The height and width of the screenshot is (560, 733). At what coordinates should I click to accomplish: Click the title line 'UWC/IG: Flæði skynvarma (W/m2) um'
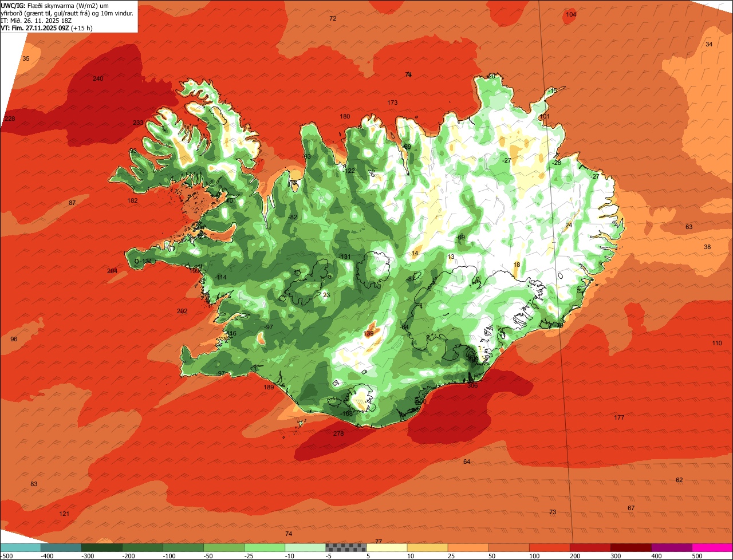[55, 5]
